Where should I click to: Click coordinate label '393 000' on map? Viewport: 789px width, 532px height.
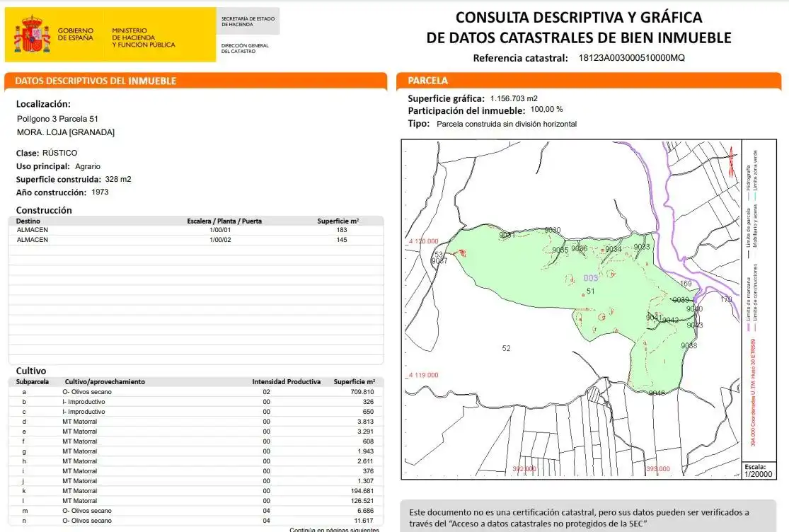tap(658, 468)
